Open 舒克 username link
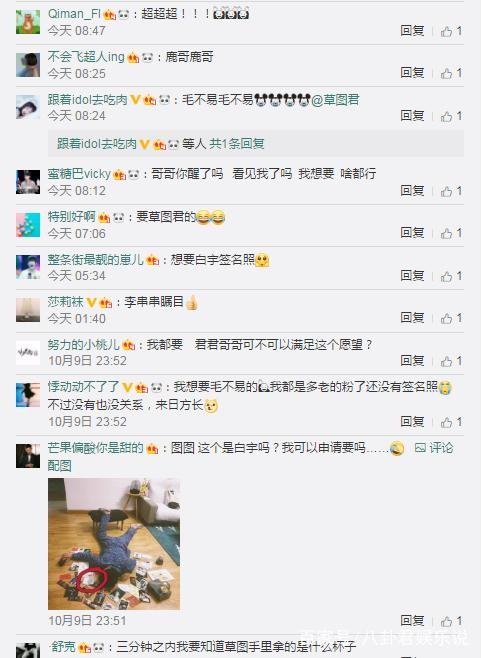This screenshot has height=658, width=481. click(x=63, y=646)
